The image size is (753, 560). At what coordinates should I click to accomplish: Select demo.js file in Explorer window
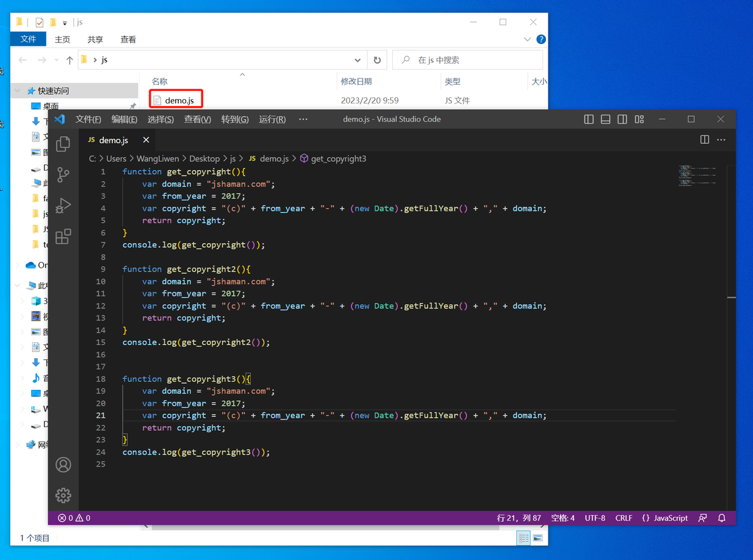coord(176,100)
